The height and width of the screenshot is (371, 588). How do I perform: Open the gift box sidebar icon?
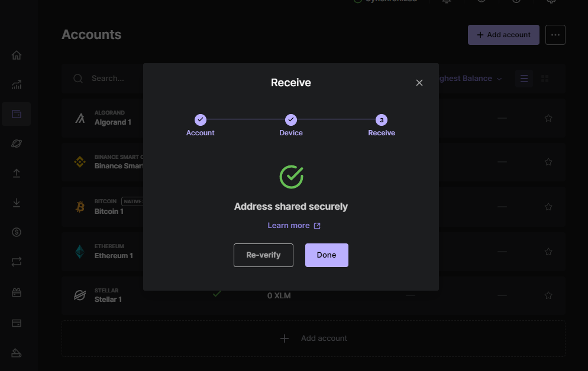17,292
